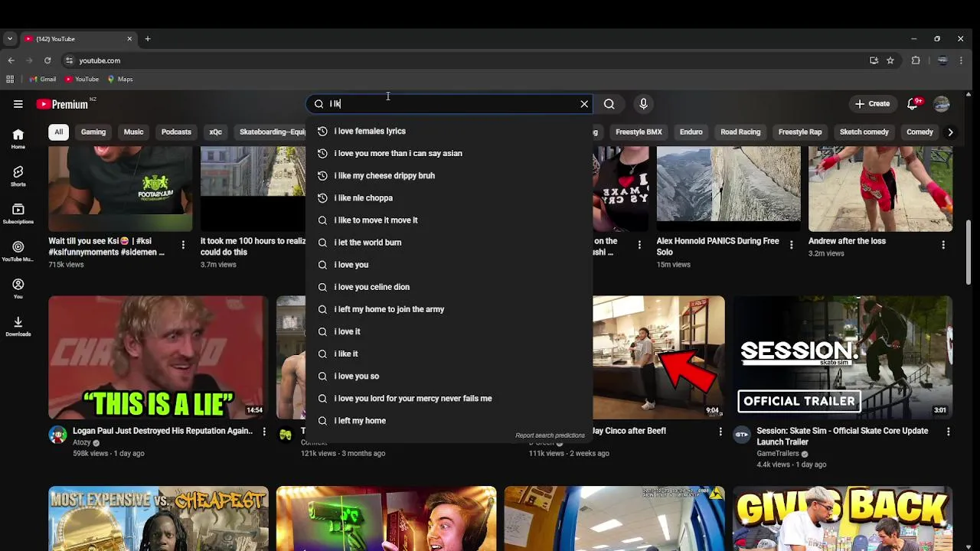Select the Freestyle Rap chip
980x551 pixels.
800,132
